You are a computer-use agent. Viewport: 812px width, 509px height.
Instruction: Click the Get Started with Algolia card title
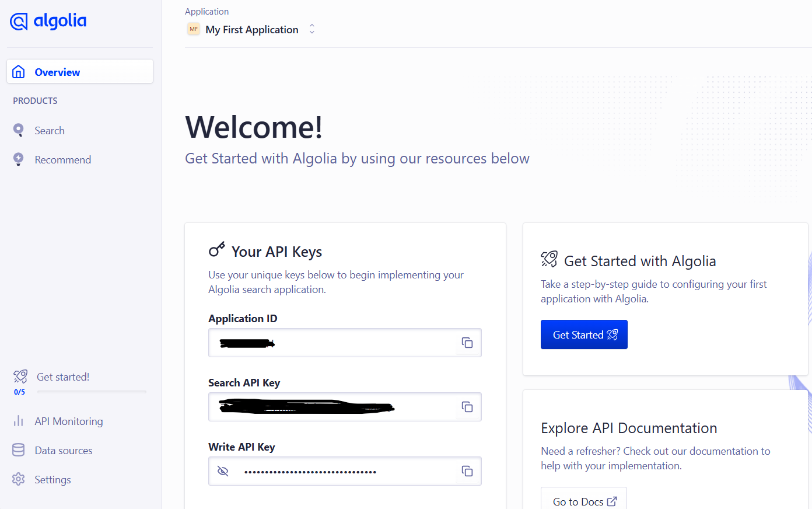coord(640,261)
